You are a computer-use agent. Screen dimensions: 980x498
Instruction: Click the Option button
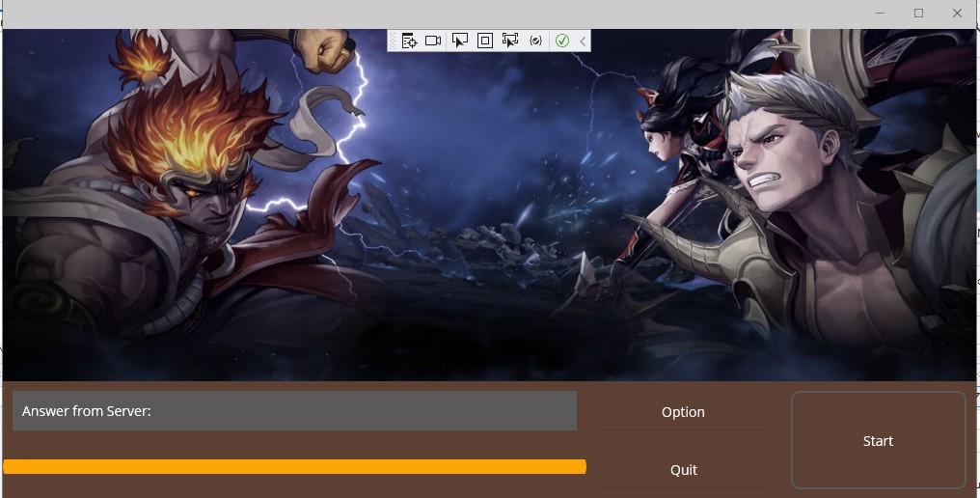tap(683, 412)
